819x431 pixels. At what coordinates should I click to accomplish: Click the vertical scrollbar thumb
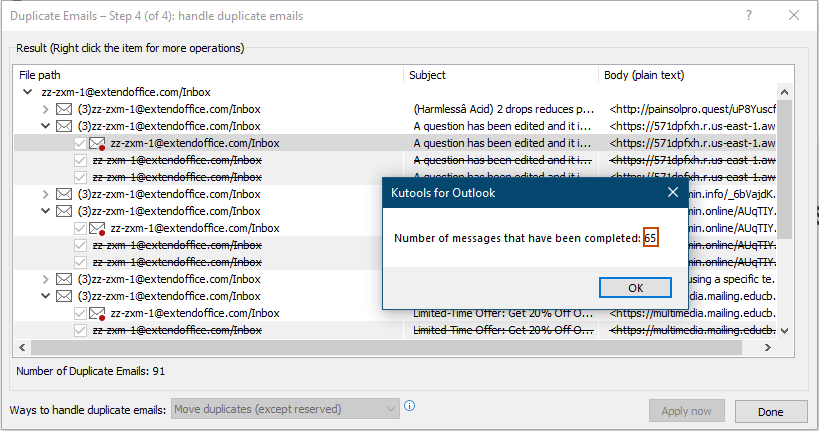point(784,170)
